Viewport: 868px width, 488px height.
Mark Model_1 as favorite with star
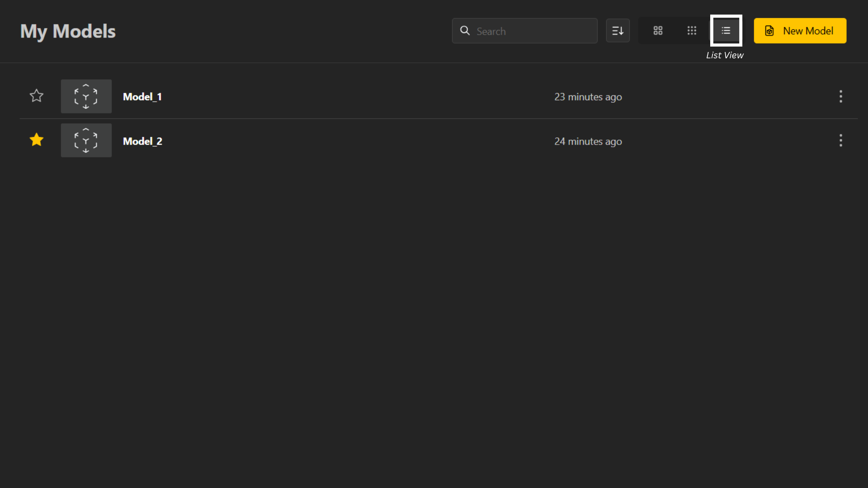37,96
